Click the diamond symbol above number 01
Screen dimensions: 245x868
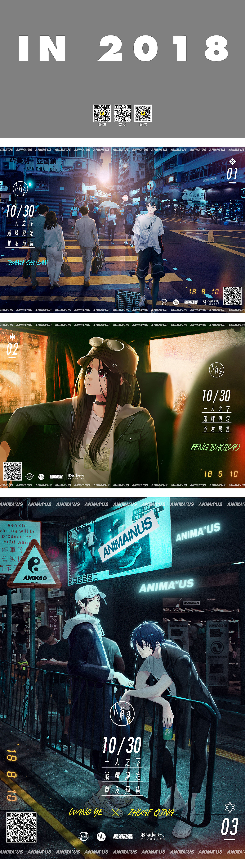click(233, 162)
